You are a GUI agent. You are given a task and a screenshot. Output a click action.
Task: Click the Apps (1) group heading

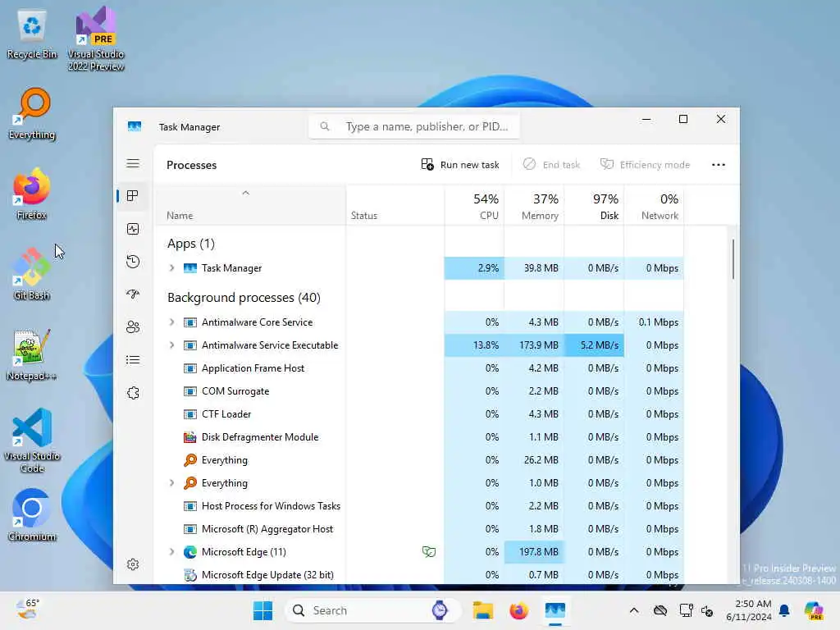click(x=190, y=244)
